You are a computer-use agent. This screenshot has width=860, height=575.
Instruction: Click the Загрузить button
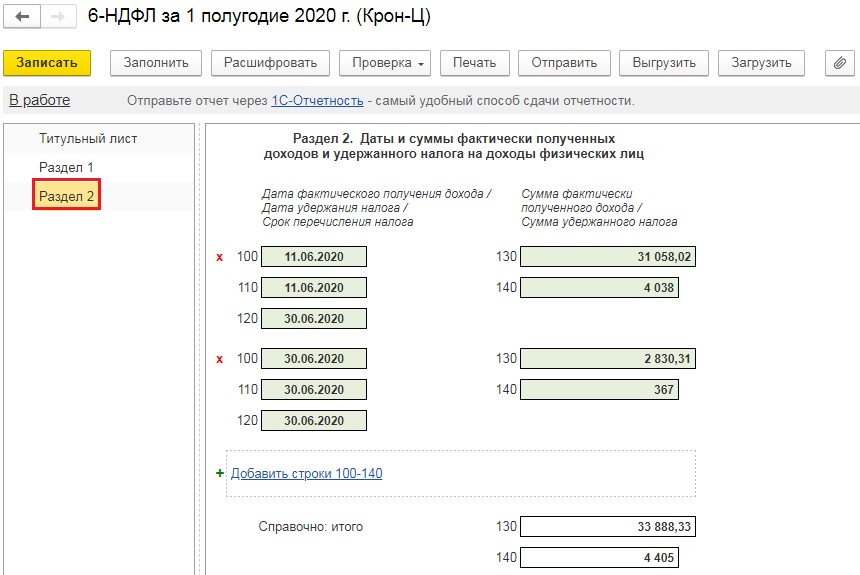click(x=761, y=62)
